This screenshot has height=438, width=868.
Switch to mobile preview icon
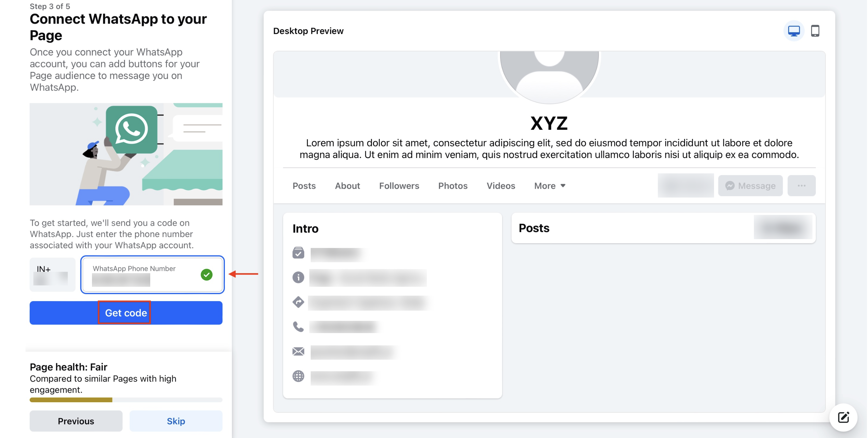coord(815,31)
